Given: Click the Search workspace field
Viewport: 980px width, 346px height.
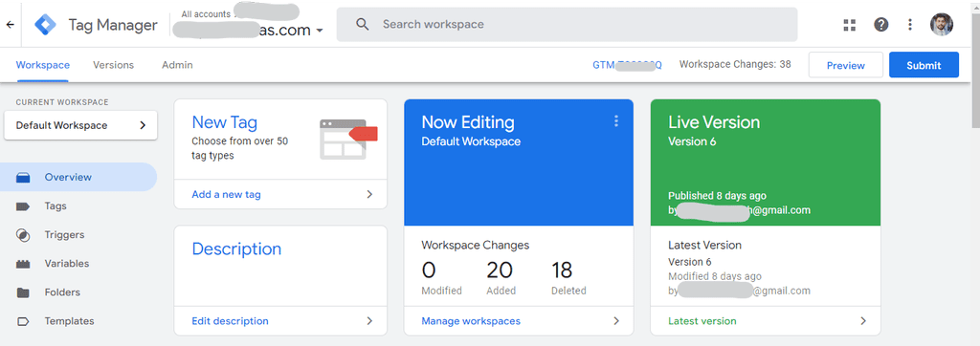Looking at the screenshot, I should click(567, 24).
